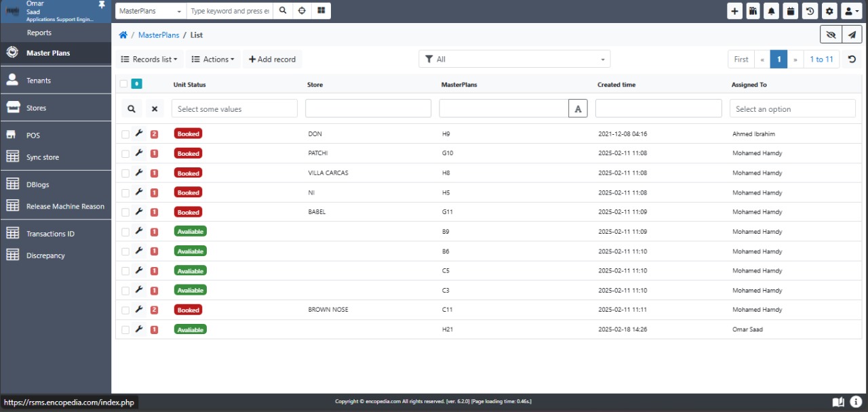Viewport: 868px width, 412px height.
Task: Open the All filter dropdown
Action: (x=514, y=60)
